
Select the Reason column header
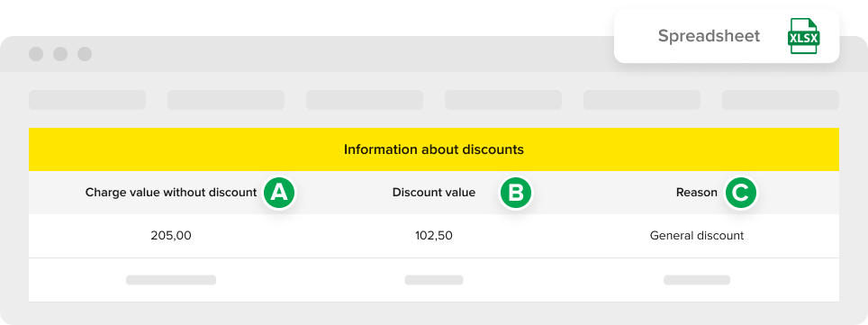pos(696,193)
